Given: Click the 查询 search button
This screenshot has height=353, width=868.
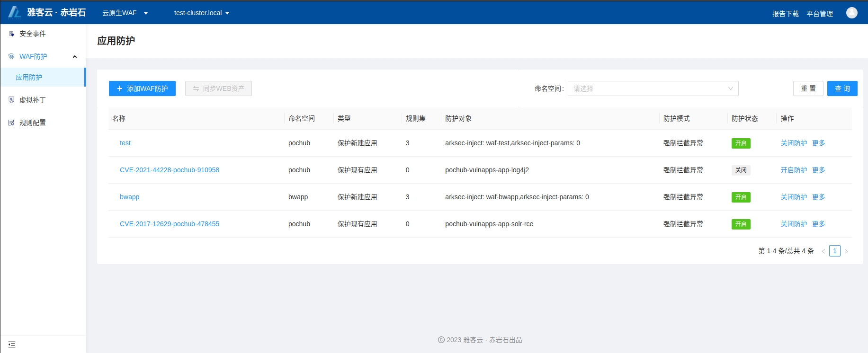Looking at the screenshot, I should (842, 88).
